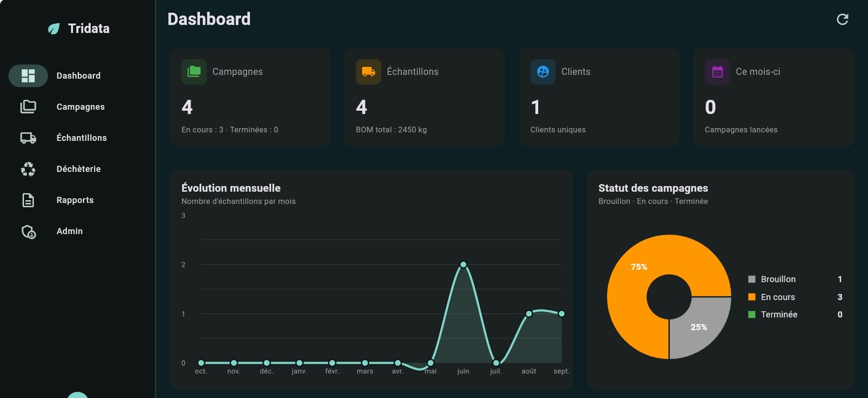Click the 'févr.' axis label
Viewport: 868px width, 398px height.
point(332,371)
